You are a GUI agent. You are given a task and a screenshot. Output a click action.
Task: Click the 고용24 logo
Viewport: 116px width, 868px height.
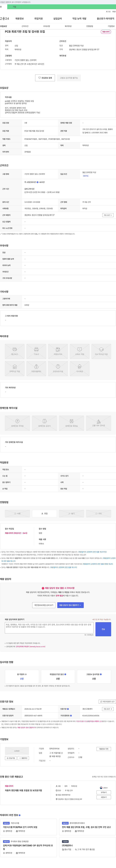[4, 18]
